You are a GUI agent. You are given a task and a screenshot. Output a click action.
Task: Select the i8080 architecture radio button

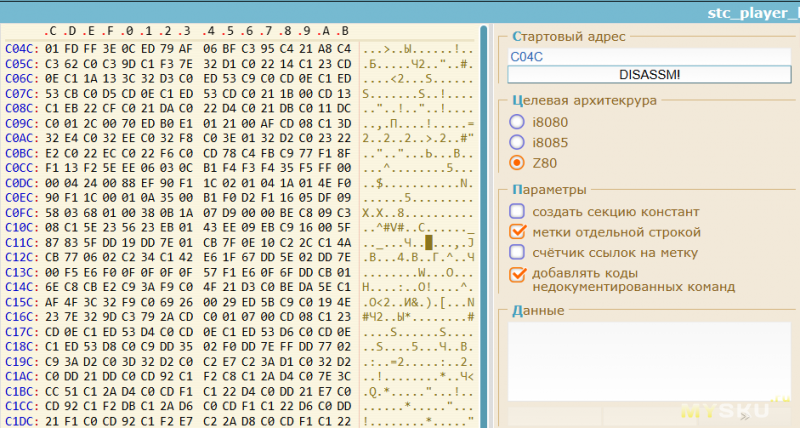tap(517, 121)
